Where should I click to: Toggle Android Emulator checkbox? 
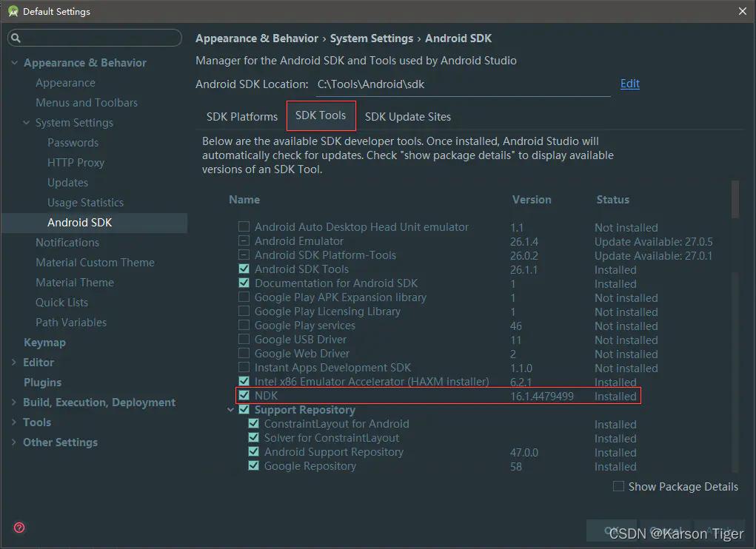tap(244, 240)
